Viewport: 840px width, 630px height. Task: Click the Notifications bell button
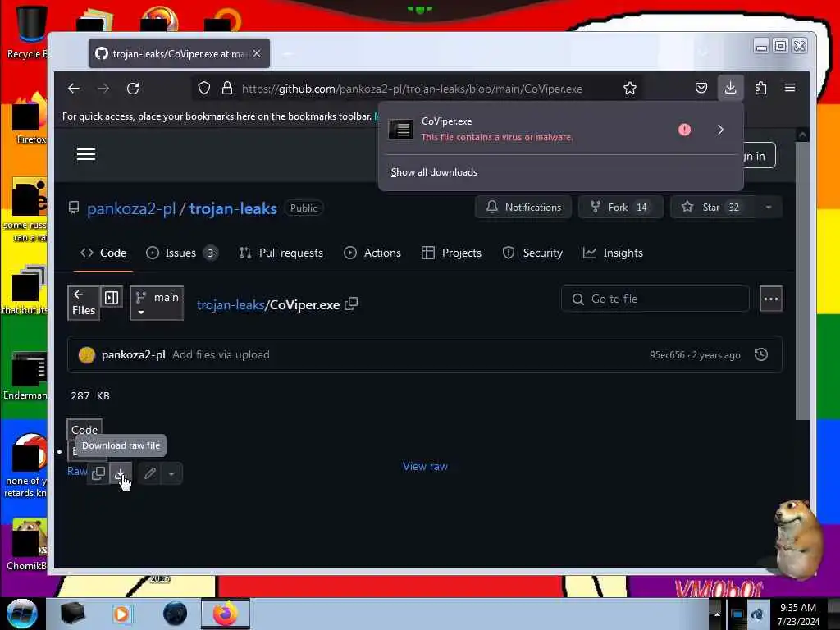(x=523, y=208)
